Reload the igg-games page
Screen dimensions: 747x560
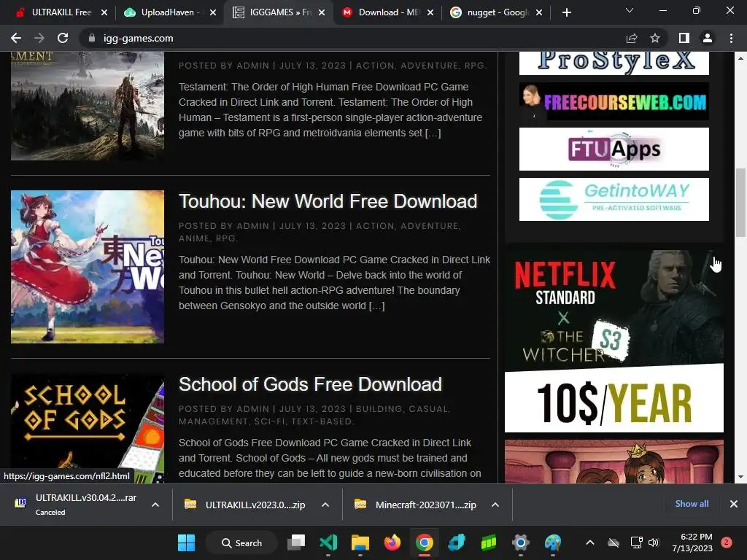[x=63, y=38]
